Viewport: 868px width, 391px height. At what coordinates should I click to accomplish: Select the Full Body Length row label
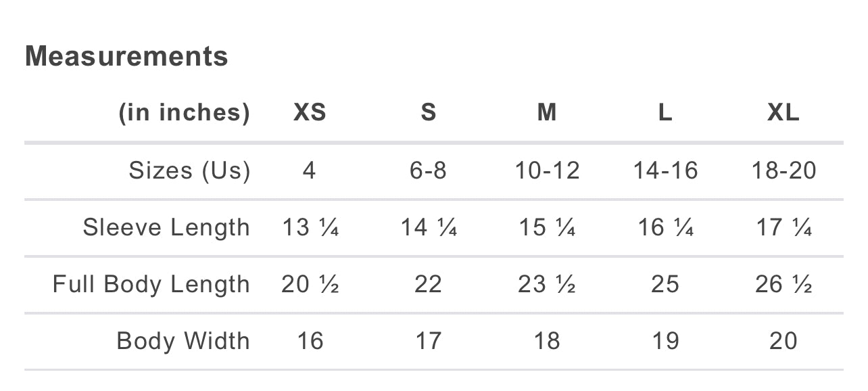click(151, 284)
